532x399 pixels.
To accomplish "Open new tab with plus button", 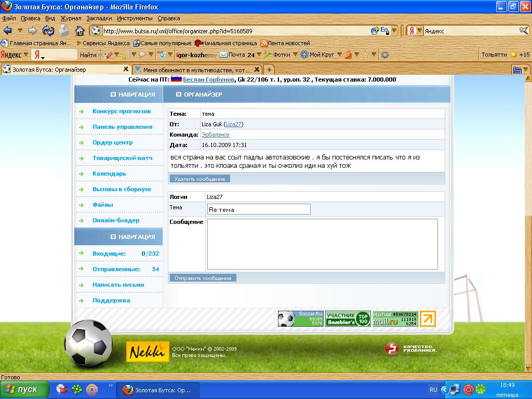I will click(269, 70).
